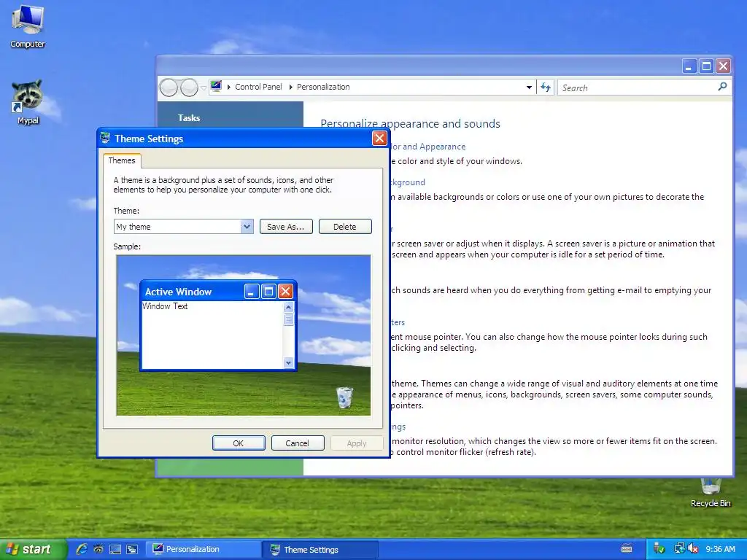Confirm with OK in Theme Settings
This screenshot has width=747, height=560.
tap(239, 443)
